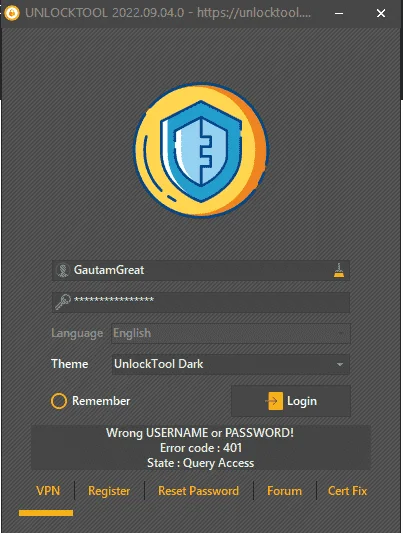Click the key icon in password field
Image resolution: width=403 pixels, height=533 pixels.
pos(63,302)
